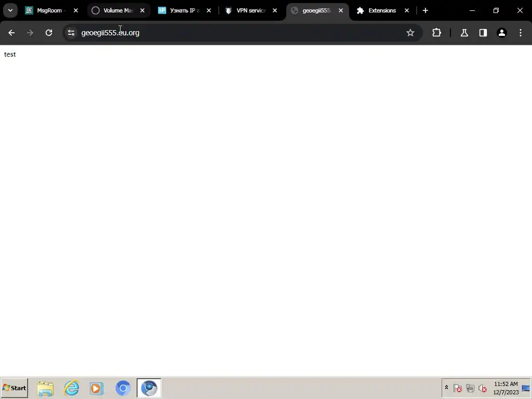This screenshot has width=532, height=399.
Task: Bookmark this page with the star
Action: [410, 33]
